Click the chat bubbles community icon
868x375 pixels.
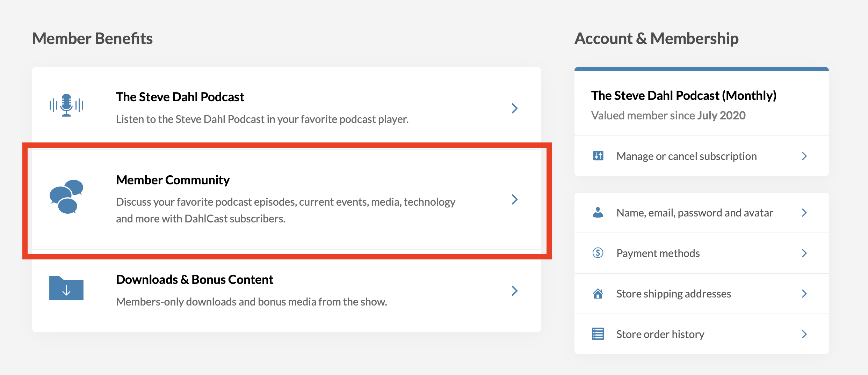[x=66, y=197]
